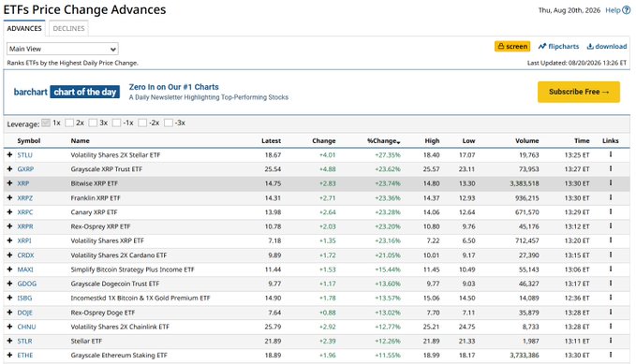The image size is (636, 364).
Task: Expand the MAXI row details
Action: pos(9,269)
